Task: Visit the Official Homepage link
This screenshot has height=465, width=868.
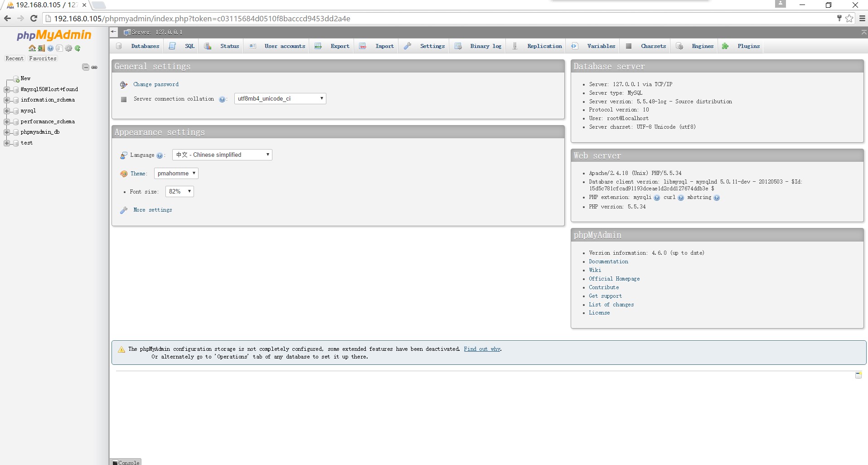Action: 614,279
